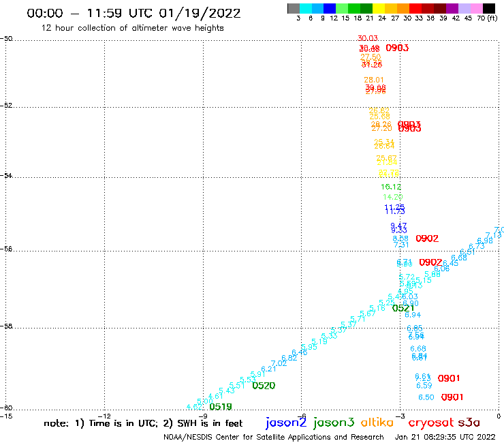Click the wave height value 6.50
The image size is (504, 443).
(x=426, y=397)
